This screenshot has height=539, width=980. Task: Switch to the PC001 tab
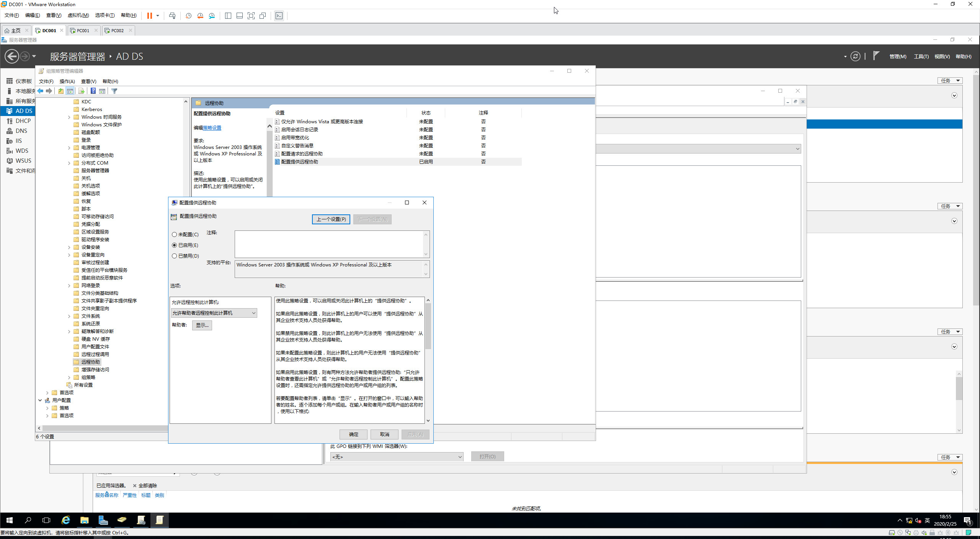click(x=82, y=30)
